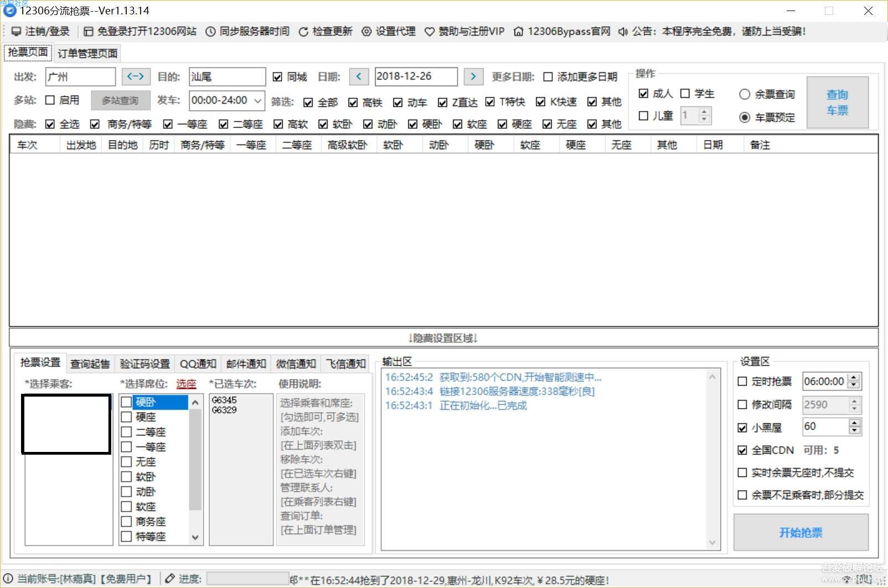Collapse settings via 隐藏设置区域 bar
Screen dimensions: 888x588
(x=444, y=338)
